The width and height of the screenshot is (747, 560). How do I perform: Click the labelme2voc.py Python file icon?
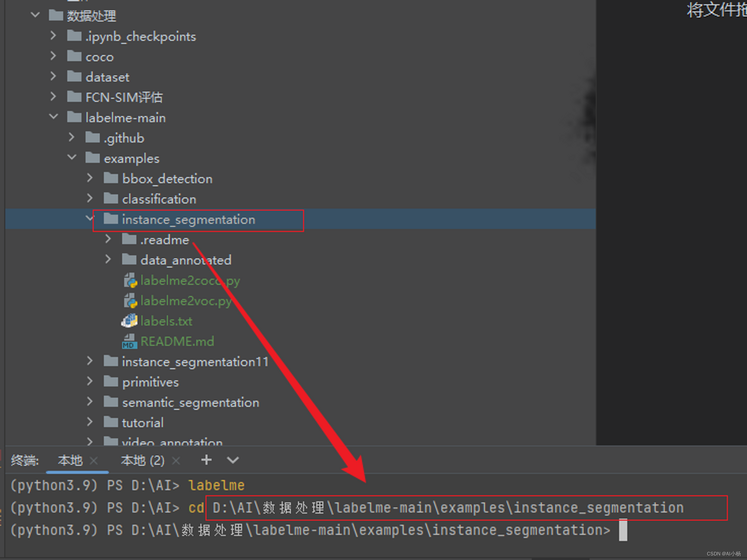tap(130, 300)
